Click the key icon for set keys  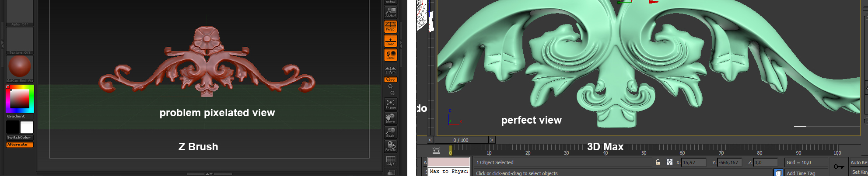click(x=839, y=166)
